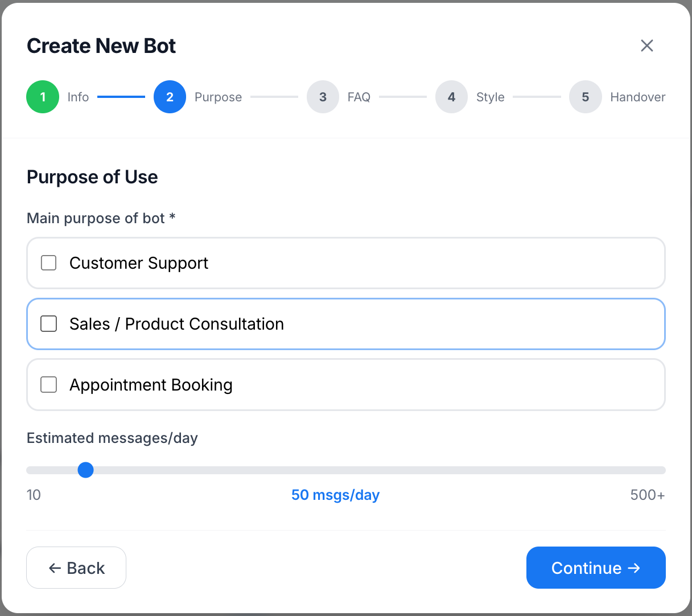This screenshot has width=692, height=616.
Task: Click the Appointment Booking option label
Action: (151, 385)
